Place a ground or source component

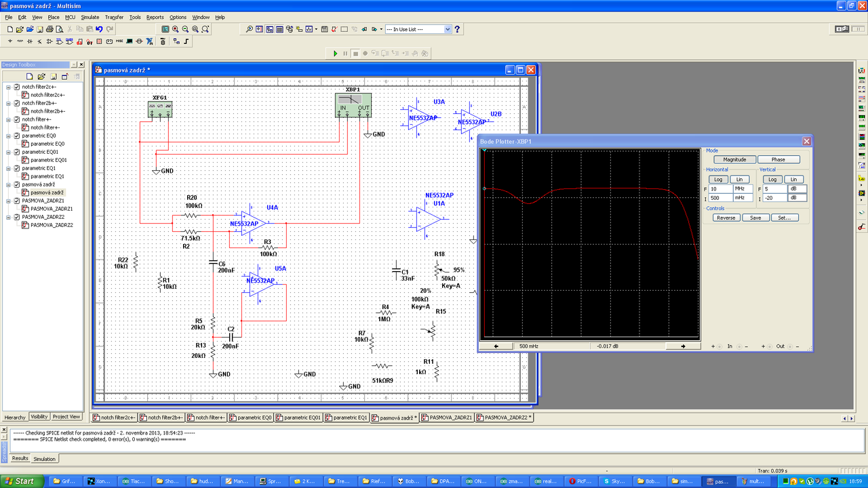9,41
